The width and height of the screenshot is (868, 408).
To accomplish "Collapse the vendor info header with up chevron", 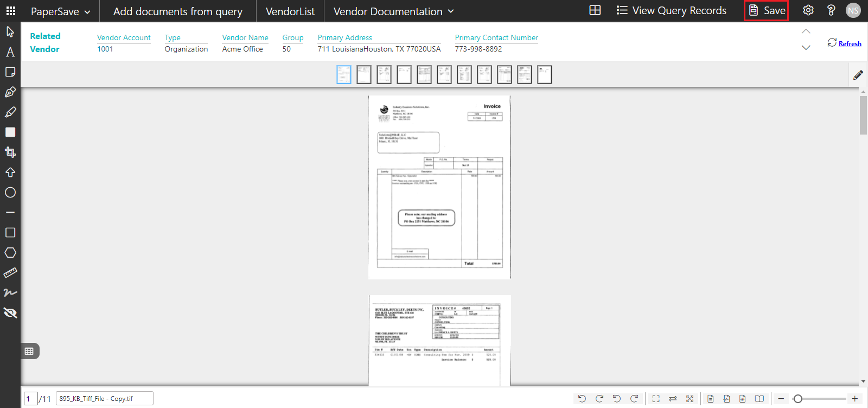I will click(x=806, y=31).
